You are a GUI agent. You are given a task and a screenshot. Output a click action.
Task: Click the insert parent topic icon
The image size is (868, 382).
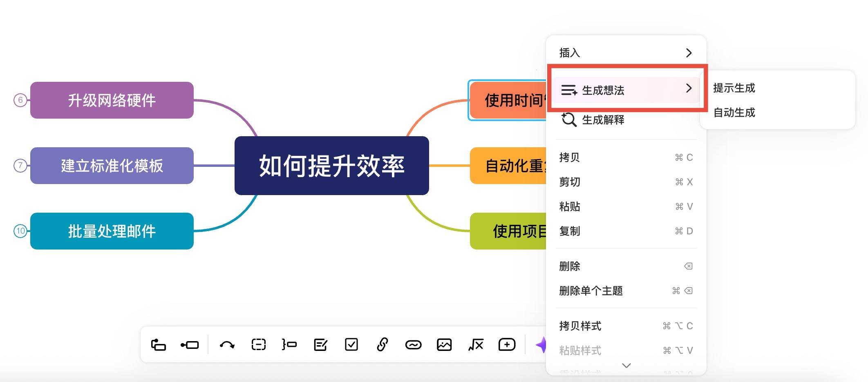coord(189,345)
